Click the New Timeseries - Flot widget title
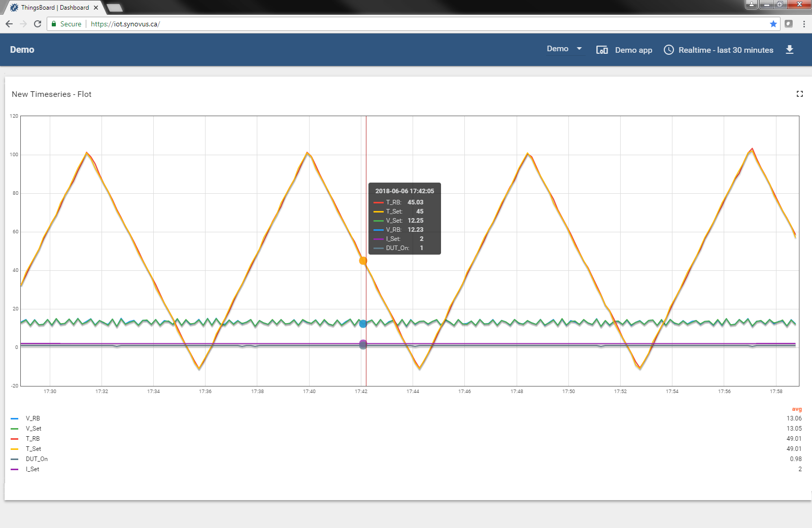This screenshot has height=528, width=812. (x=52, y=94)
